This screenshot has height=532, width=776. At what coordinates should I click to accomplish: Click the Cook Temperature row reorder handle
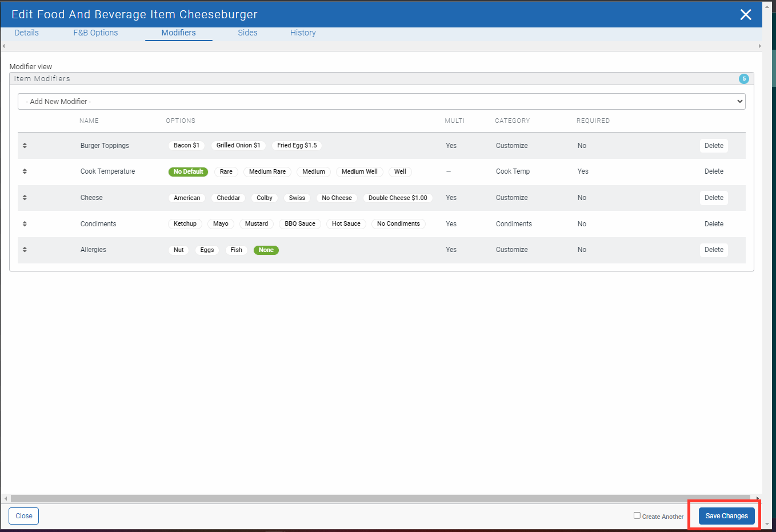pyautogui.click(x=25, y=171)
